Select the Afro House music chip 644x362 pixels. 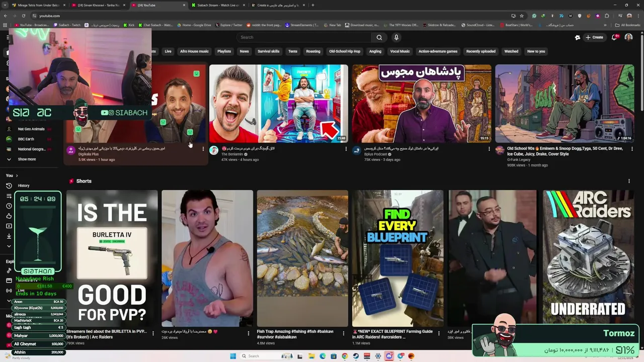coord(194,51)
